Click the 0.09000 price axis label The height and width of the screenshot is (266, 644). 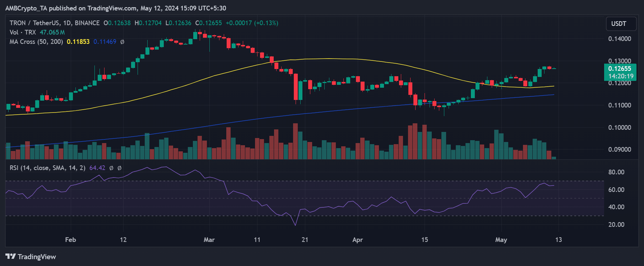point(620,150)
